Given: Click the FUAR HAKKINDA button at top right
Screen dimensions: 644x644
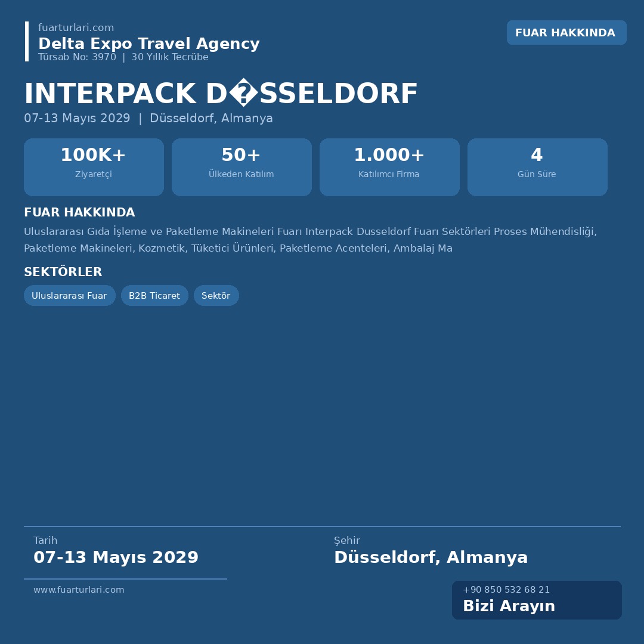Looking at the screenshot, I should [566, 32].
